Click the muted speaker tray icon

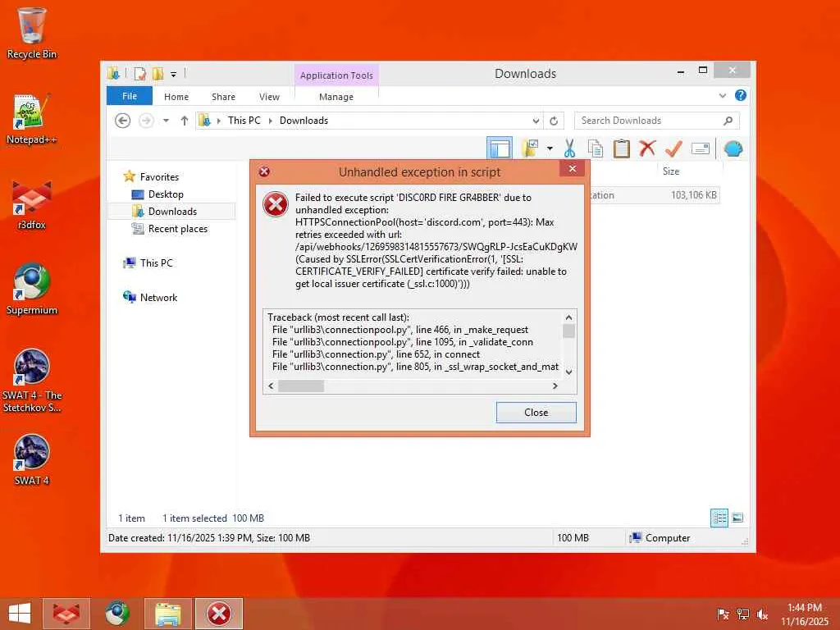pos(762,614)
